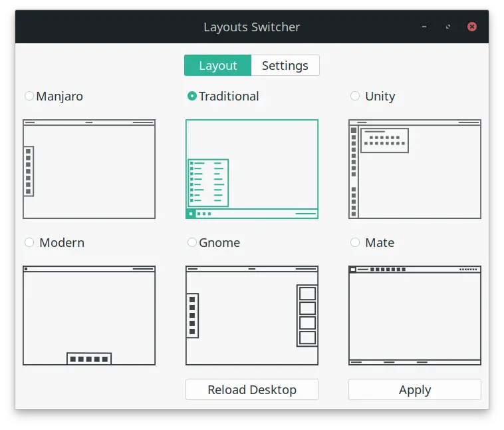Select the Manjaro layout radio button
Screen dimensions: 504x430
point(29,96)
